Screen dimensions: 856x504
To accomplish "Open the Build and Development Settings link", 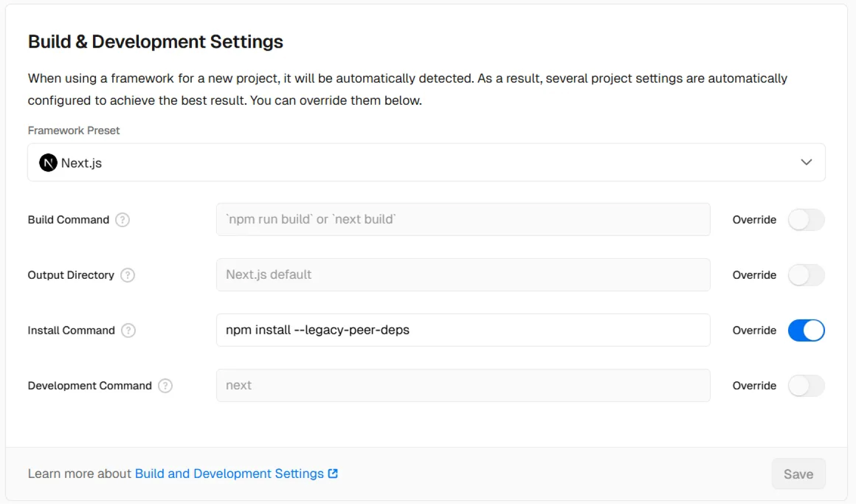I will coord(229,474).
